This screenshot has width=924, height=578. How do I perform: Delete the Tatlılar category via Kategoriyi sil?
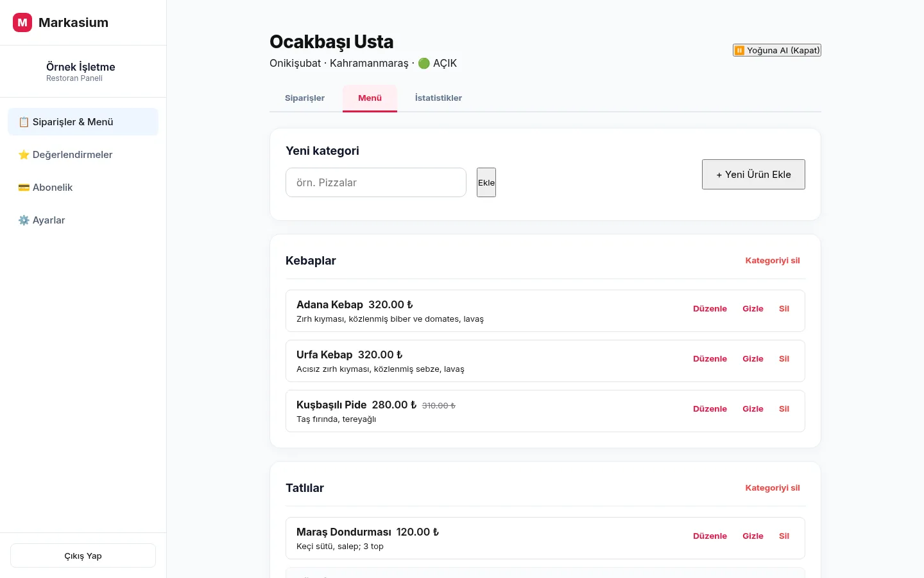[773, 488]
